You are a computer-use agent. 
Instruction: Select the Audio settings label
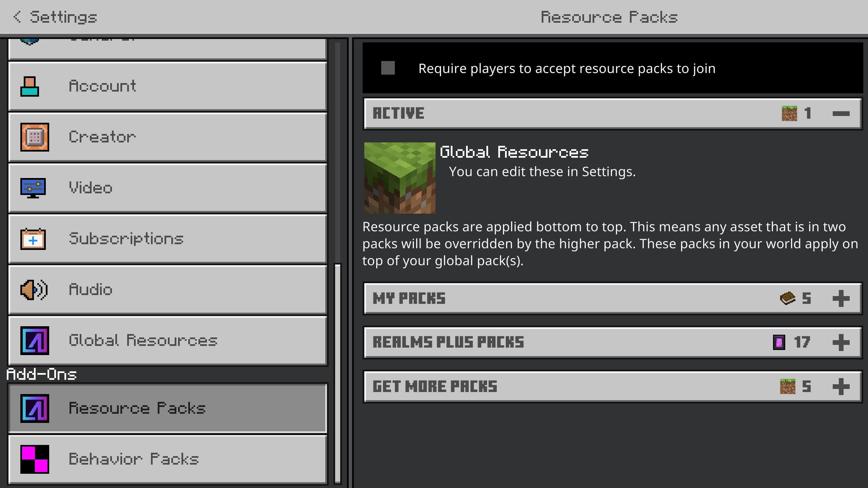tap(91, 290)
